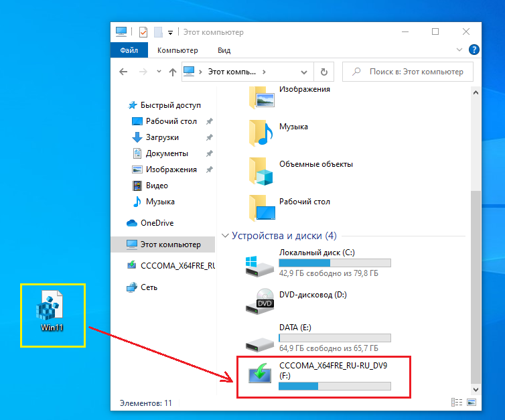
Task: Open Документы in navigation pane
Action: point(160,153)
